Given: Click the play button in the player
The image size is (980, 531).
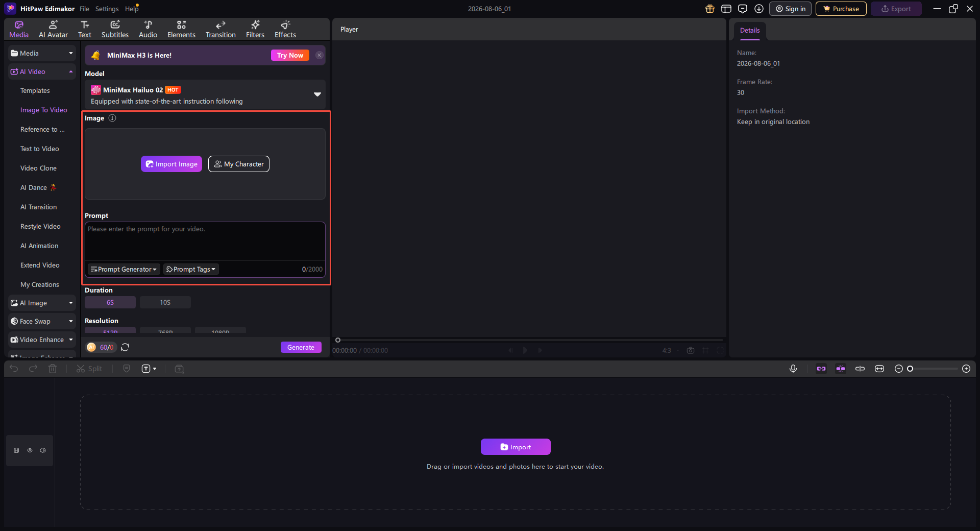Looking at the screenshot, I should click(x=525, y=350).
